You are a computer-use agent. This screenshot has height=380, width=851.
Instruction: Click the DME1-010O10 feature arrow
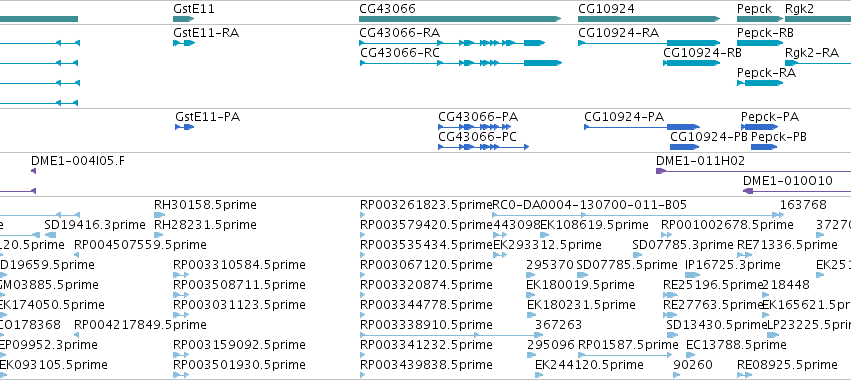(747, 191)
